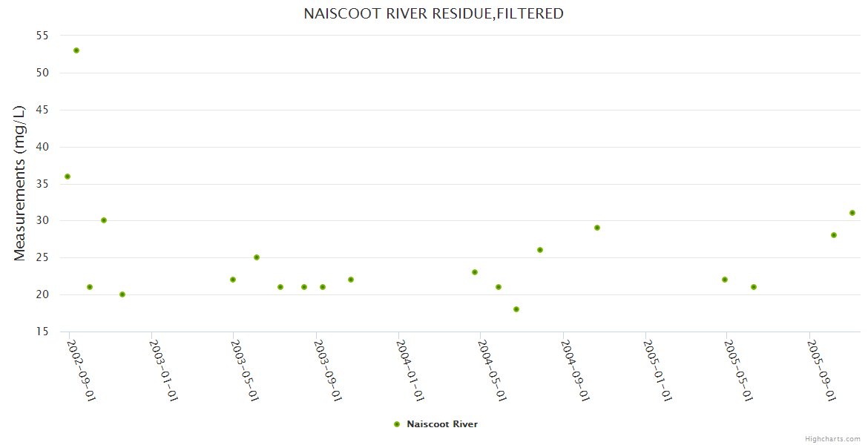Click the 25 mg/L data point in 2003
The width and height of the screenshot is (868, 445).
[x=257, y=257]
